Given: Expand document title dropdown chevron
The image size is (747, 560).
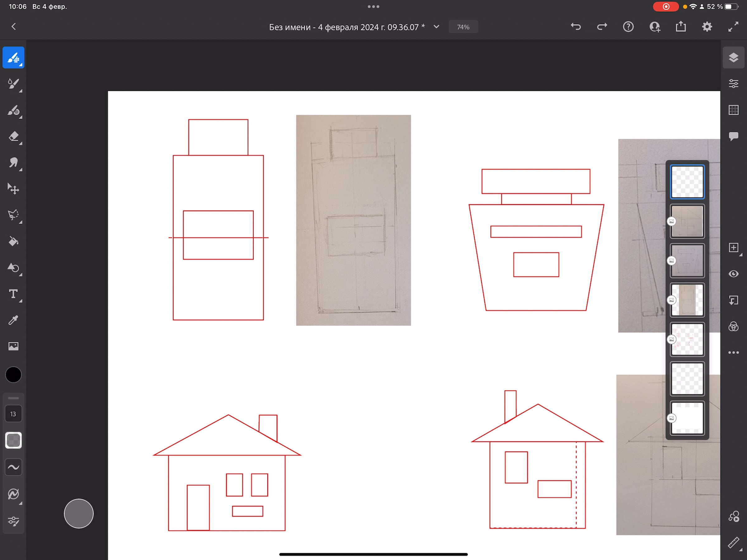Looking at the screenshot, I should click(x=436, y=27).
